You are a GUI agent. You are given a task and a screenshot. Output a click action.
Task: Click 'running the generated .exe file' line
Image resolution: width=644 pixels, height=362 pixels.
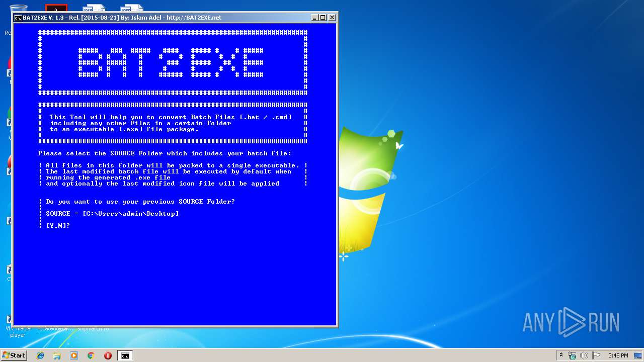point(108,177)
